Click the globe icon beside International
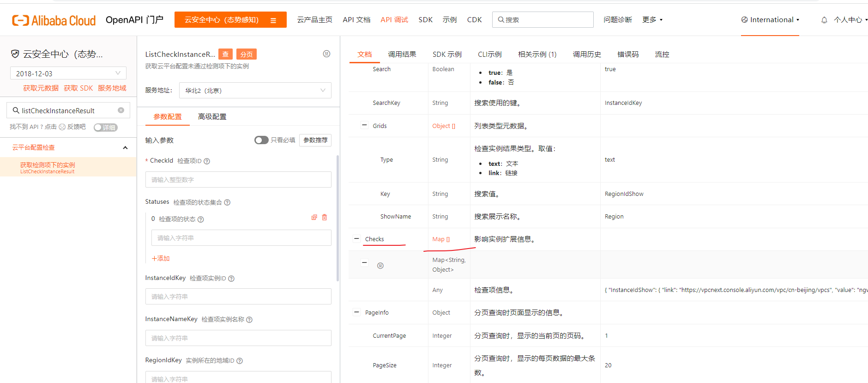Screen dimensions: 868x383 744,20
